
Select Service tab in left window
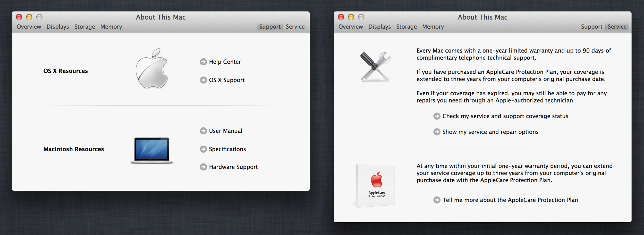295,27
